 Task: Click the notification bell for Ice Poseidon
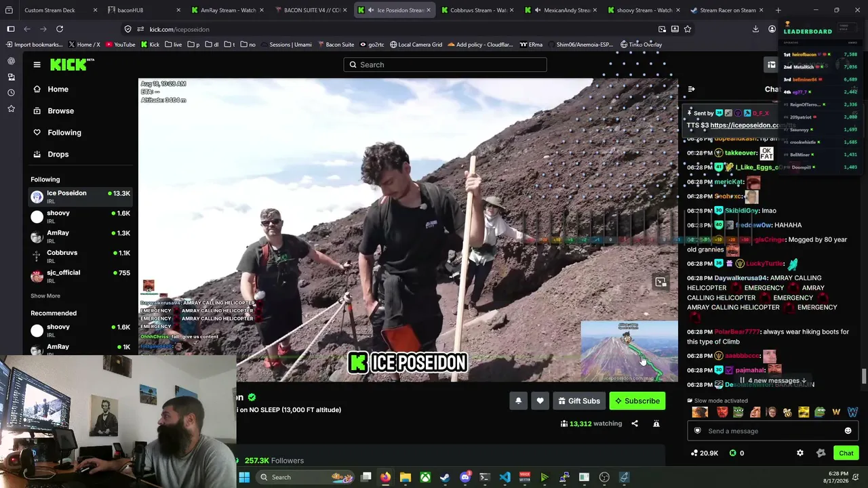(518, 401)
